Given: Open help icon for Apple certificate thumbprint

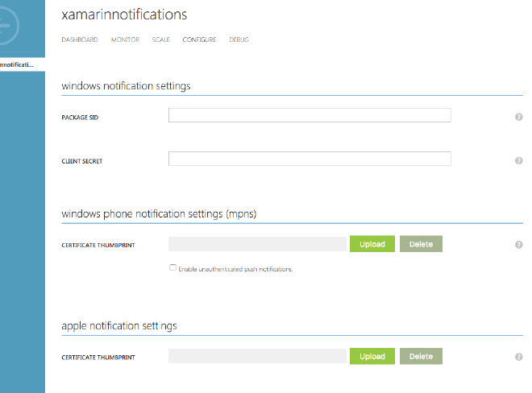Looking at the screenshot, I should pos(518,357).
